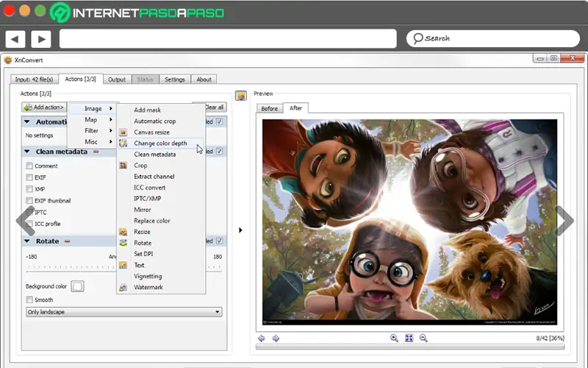This screenshot has height=368, width=588.
Task: Click the Rotate menu icon
Action: coord(123,243)
